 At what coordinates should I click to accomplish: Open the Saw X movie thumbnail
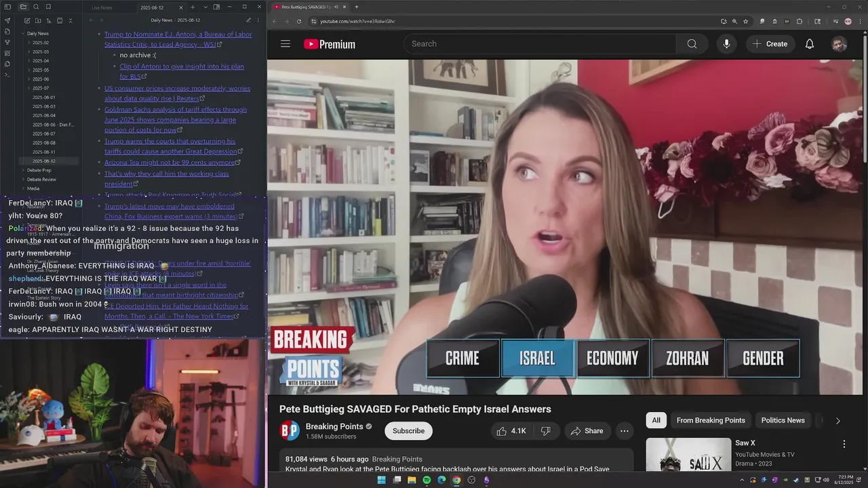pos(688,455)
